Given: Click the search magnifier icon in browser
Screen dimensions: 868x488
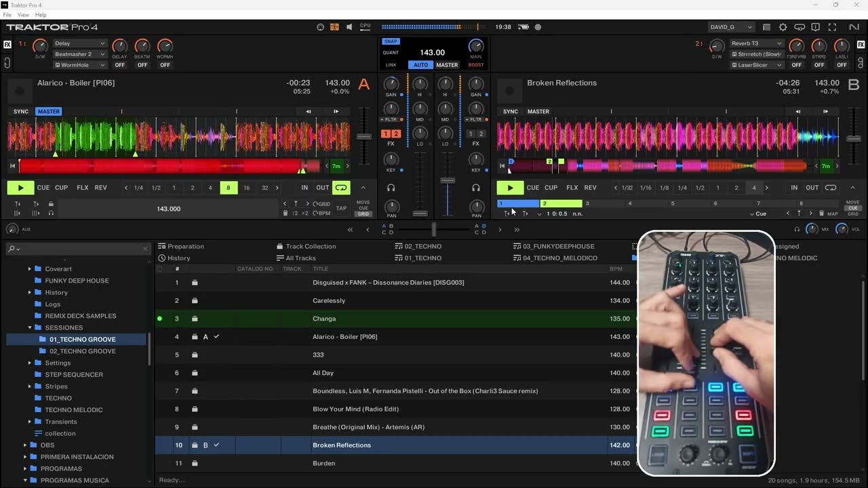Looking at the screenshot, I should coord(12,249).
